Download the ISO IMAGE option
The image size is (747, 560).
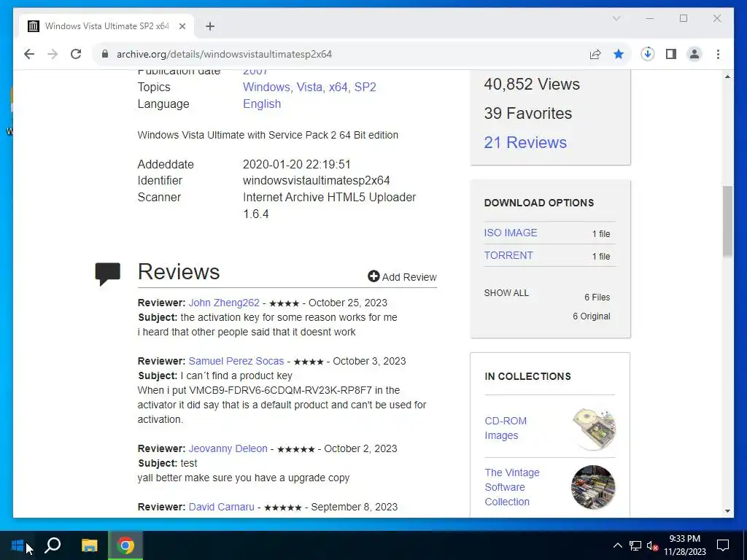(x=510, y=233)
